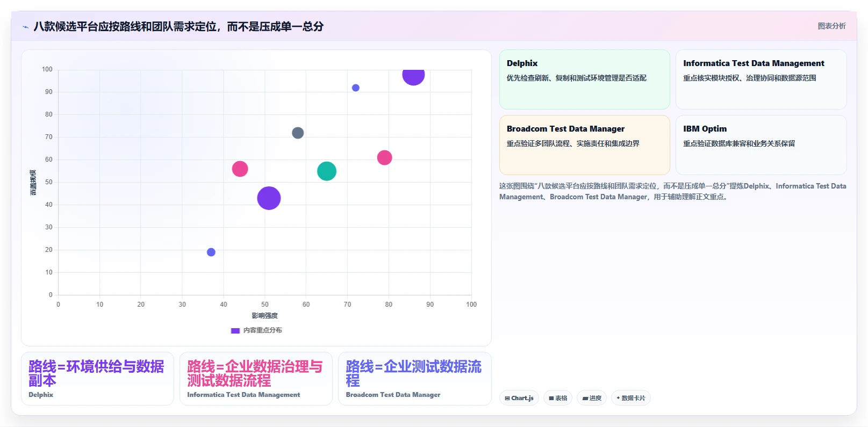The width and height of the screenshot is (868, 427).
Task: Click 优先检查刷新、复制和测试环境管理是否适配 text
Action: click(576, 78)
